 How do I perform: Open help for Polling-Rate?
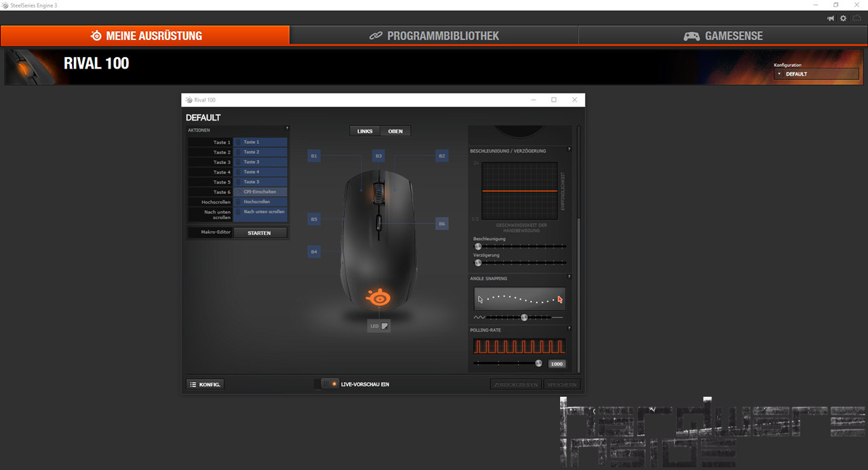[x=569, y=328]
